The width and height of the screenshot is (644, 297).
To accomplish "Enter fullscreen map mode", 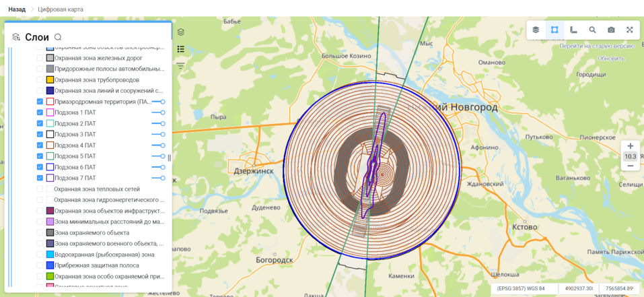I will (x=630, y=30).
